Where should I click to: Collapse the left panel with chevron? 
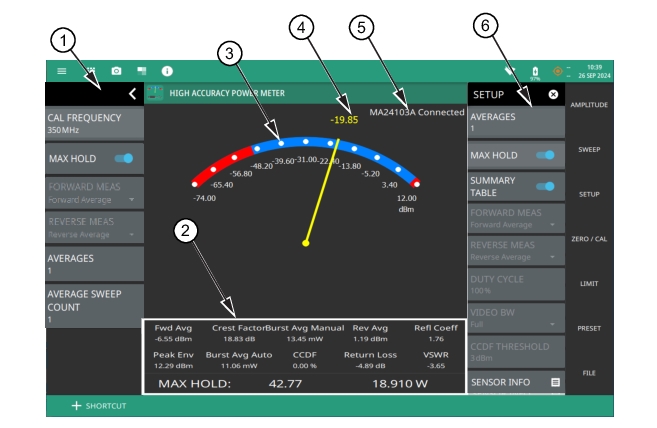coord(132,93)
